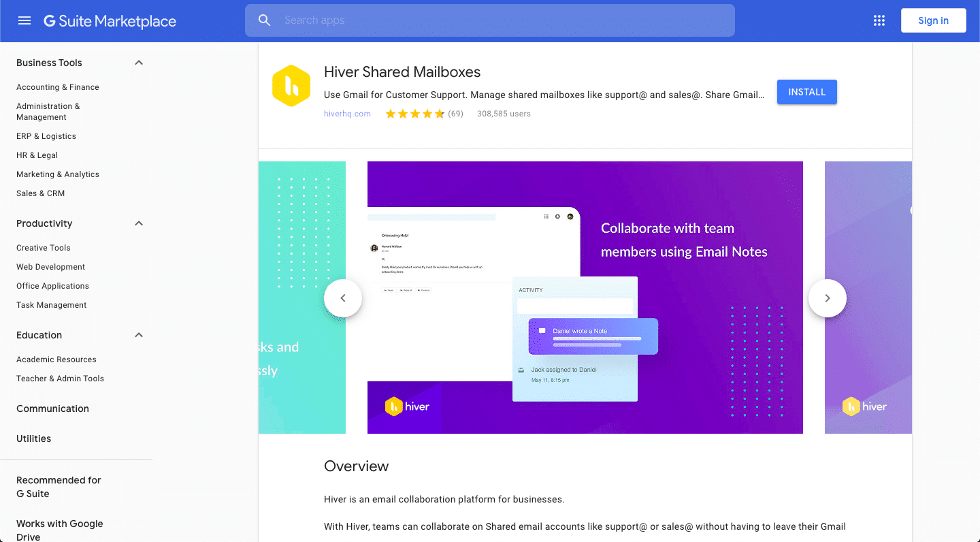The width and height of the screenshot is (980, 542).
Task: Click the Overview heading
Action: click(357, 466)
